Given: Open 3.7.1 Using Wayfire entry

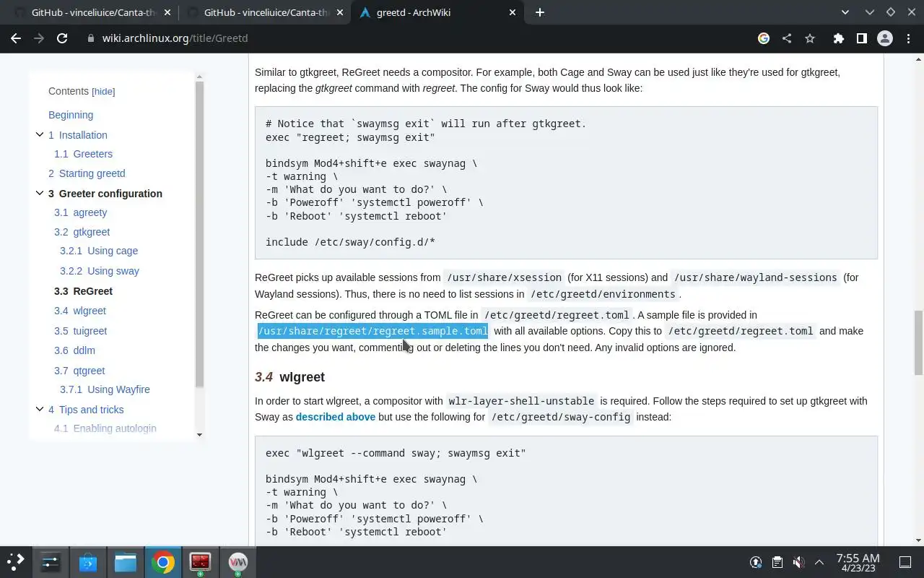Looking at the screenshot, I should point(105,389).
